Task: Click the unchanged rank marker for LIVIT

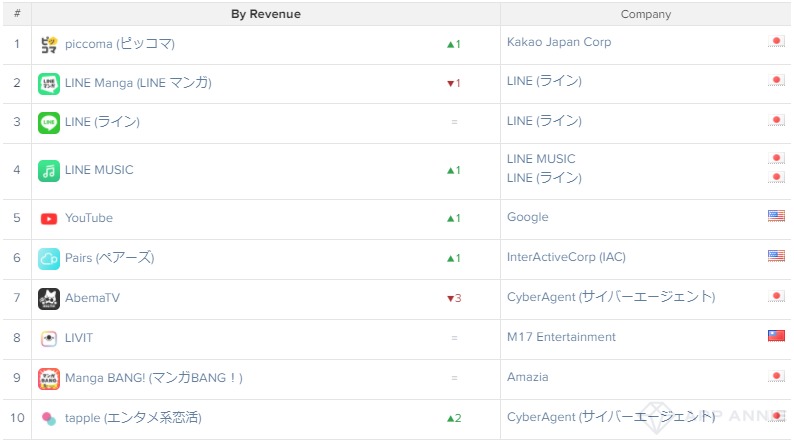Action: pyautogui.click(x=454, y=338)
